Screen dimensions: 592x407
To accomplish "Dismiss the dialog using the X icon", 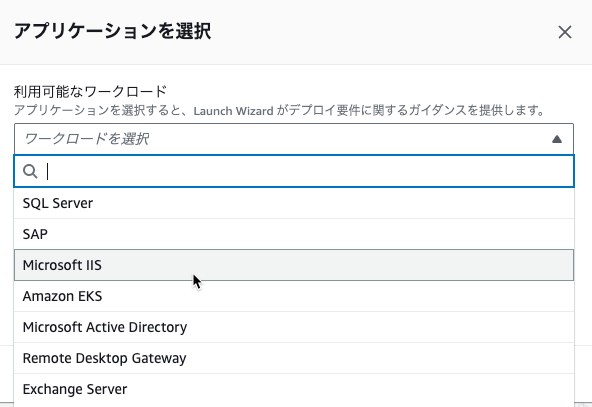I will pyautogui.click(x=565, y=32).
